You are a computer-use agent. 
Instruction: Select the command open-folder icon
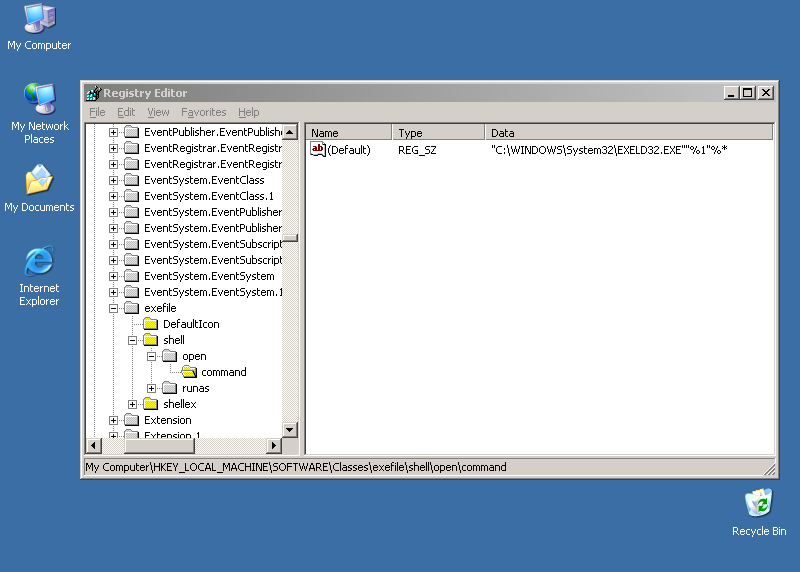click(189, 372)
